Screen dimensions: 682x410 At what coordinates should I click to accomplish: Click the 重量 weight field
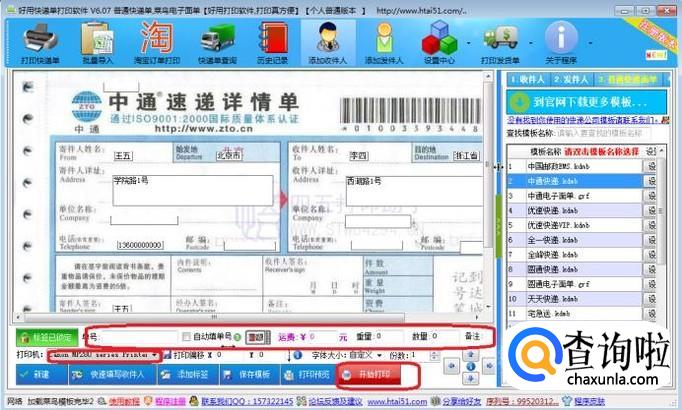click(389, 337)
